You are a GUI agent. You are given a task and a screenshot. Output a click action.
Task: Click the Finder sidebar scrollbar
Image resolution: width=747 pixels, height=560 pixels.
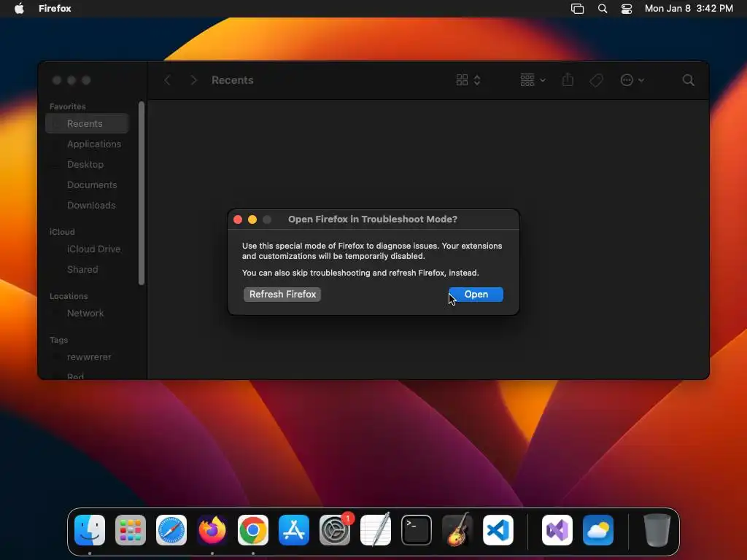(x=142, y=193)
